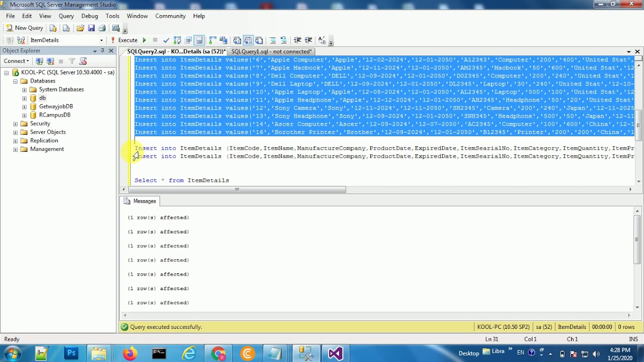Screen dimensions: 644x362
Task: Click the Connect icon in SQL editor toolbar
Action: point(10,40)
